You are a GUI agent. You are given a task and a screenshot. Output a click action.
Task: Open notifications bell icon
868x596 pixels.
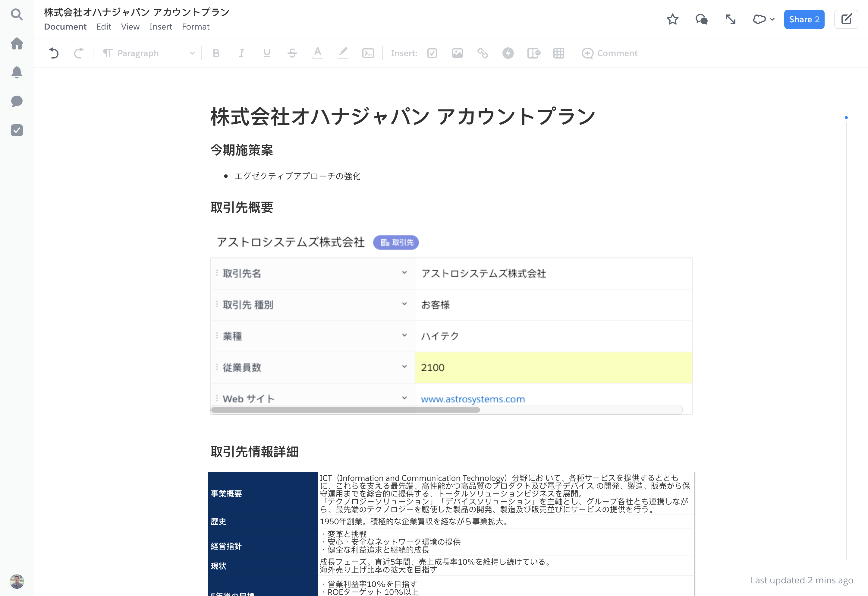(x=17, y=72)
